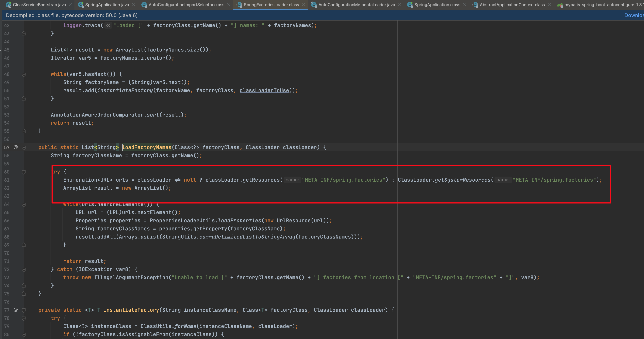
Task: Close the SpringApplication.class tab
Action: point(465,4)
